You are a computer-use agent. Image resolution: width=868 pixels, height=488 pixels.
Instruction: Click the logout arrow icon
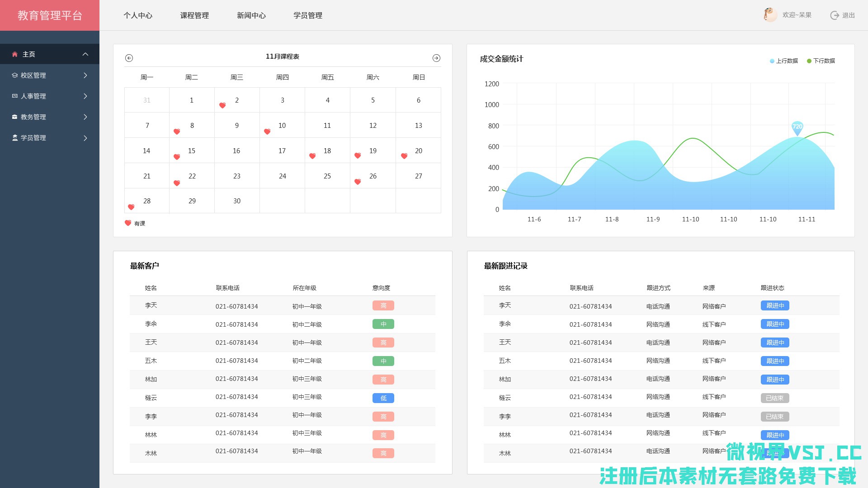point(835,15)
